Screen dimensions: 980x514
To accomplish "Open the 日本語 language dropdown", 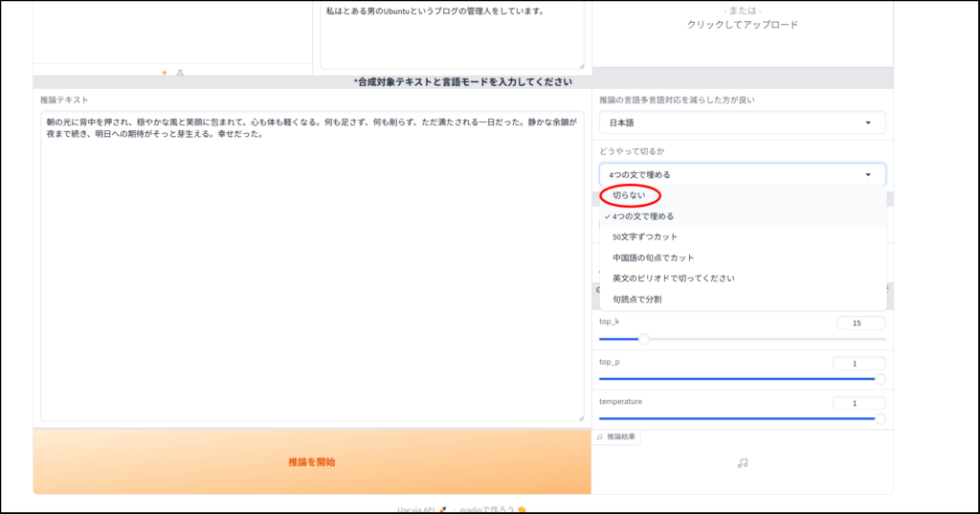I will tap(742, 123).
